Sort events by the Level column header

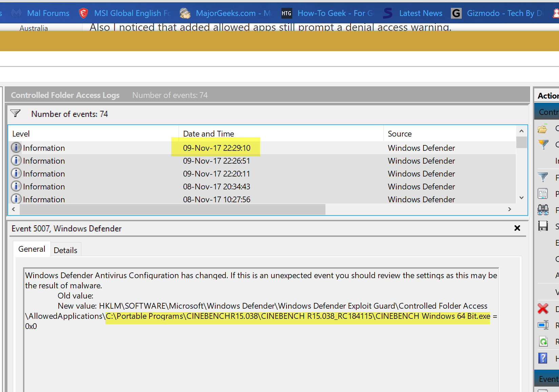94,133
